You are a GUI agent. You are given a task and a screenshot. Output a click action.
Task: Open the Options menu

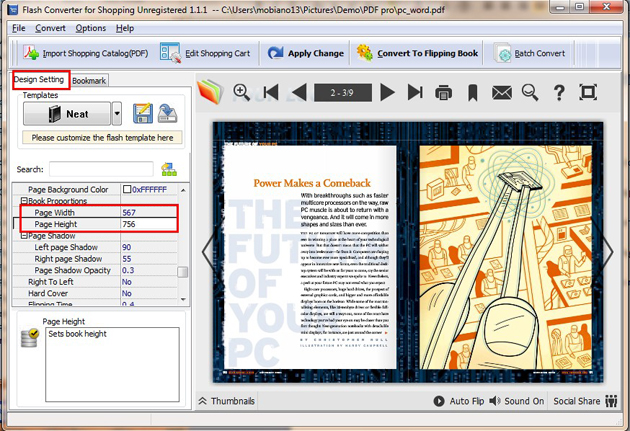pos(91,28)
